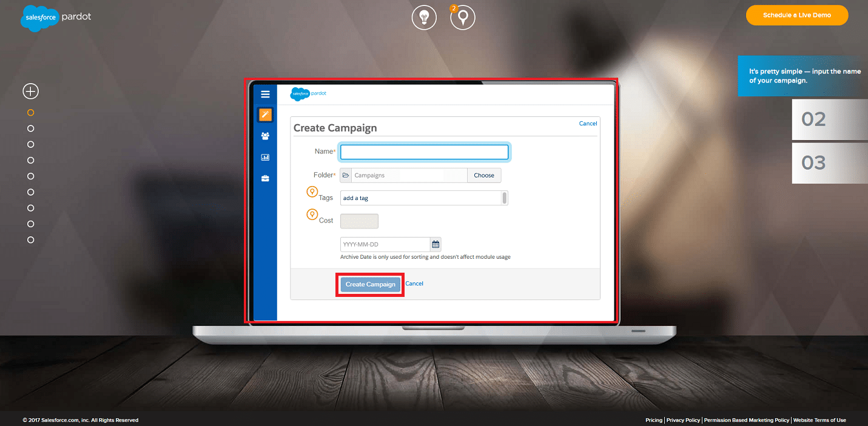Open the hamburger menu in Pardot sidebar
Viewport: 868px width, 426px height.
[265, 94]
